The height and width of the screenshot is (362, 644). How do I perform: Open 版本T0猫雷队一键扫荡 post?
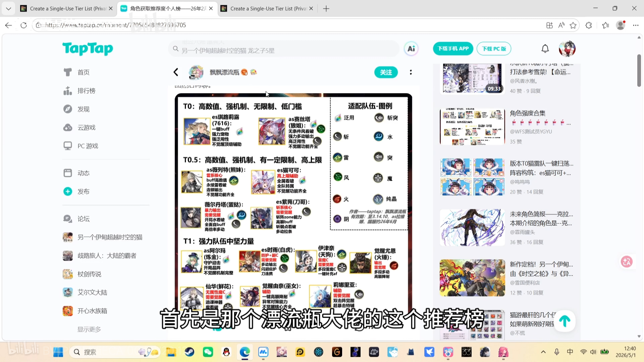pyautogui.click(x=542, y=168)
